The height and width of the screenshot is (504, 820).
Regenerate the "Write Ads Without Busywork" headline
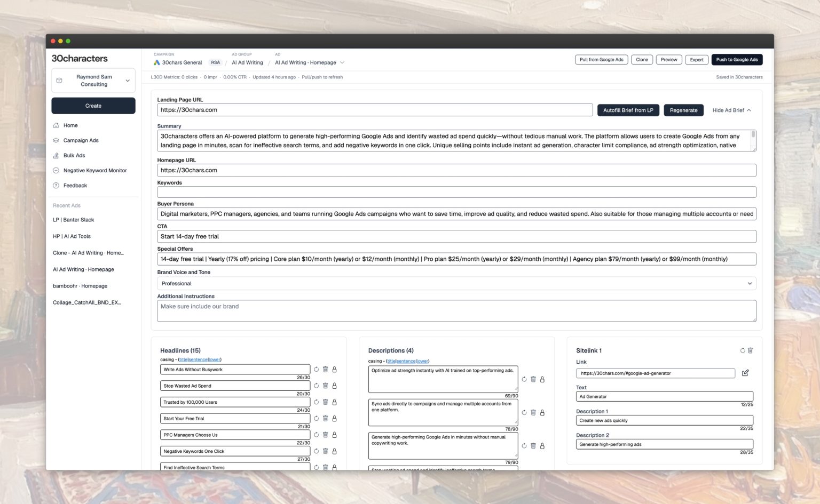pyautogui.click(x=316, y=369)
